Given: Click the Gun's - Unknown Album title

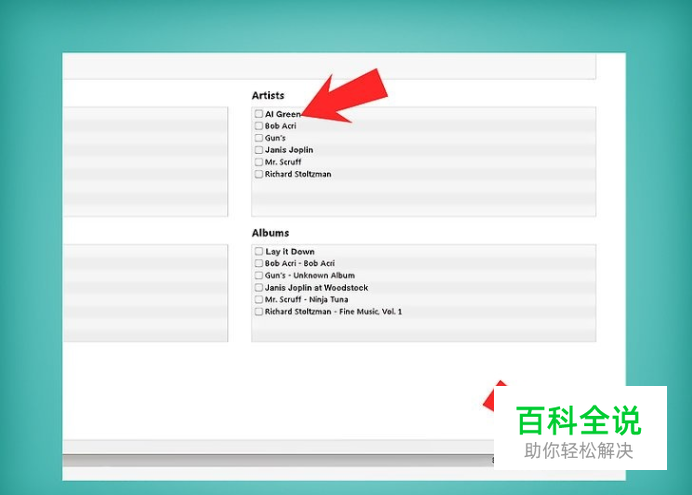Looking at the screenshot, I should click(x=310, y=275).
